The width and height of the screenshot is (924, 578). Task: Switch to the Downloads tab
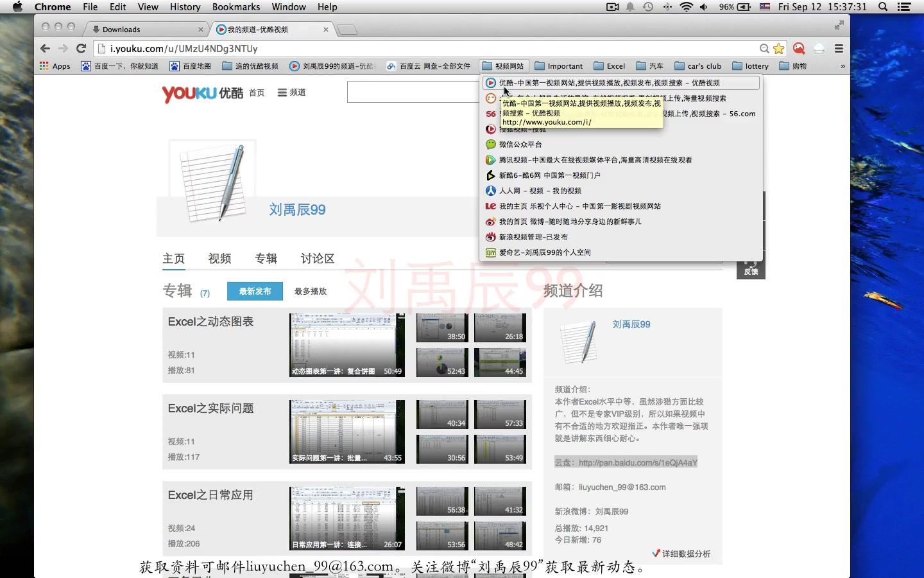click(146, 30)
